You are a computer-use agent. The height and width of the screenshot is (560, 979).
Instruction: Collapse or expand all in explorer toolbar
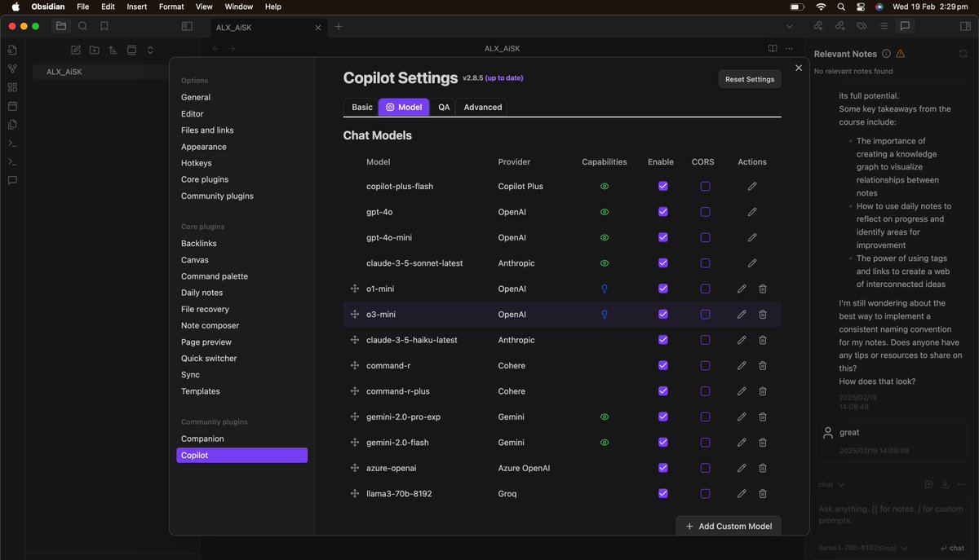point(150,50)
